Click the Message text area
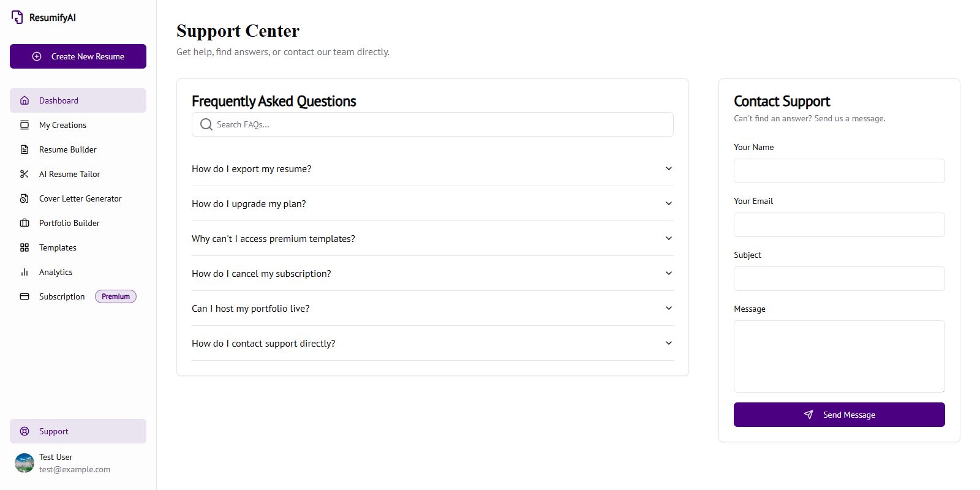980x490 pixels. (x=839, y=356)
